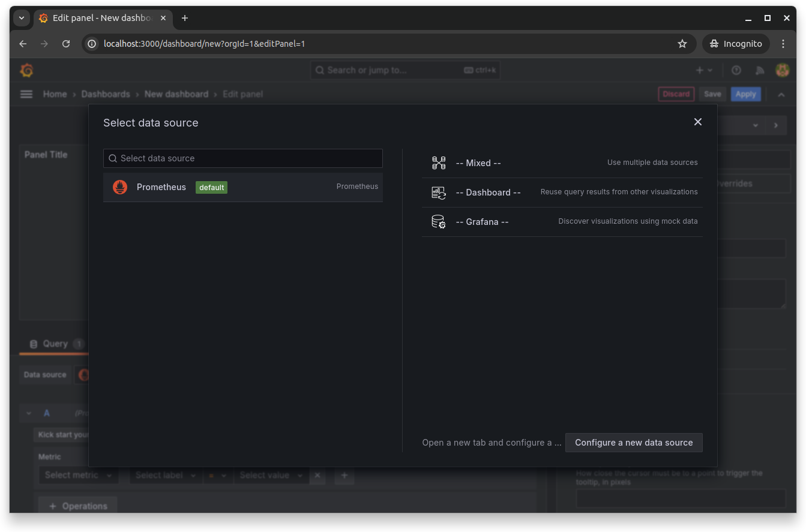Screen dimensions: 806x532
Task: Open the plus new-item dropdown
Action: point(704,70)
